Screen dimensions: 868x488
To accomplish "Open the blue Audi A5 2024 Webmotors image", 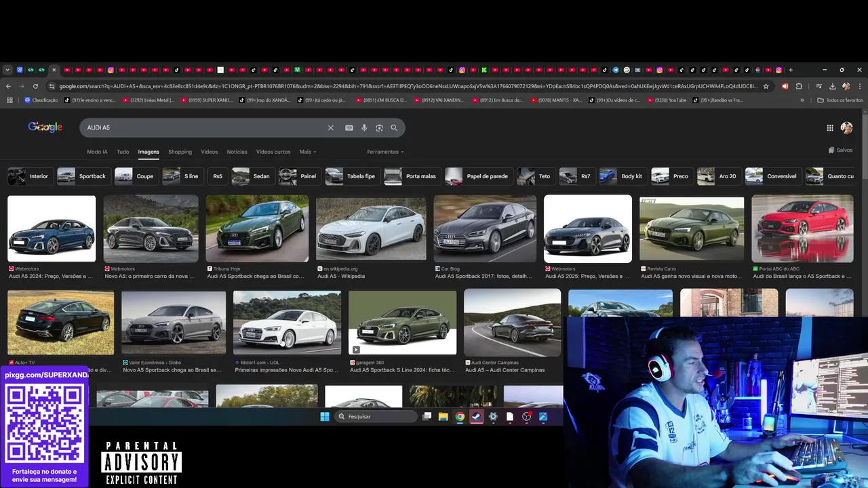I will [x=52, y=228].
